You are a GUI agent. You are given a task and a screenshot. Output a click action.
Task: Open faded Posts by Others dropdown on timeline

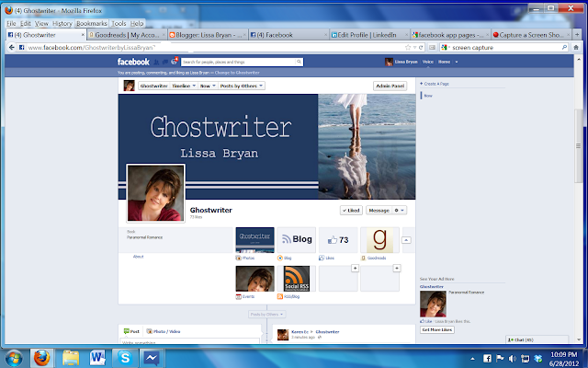pos(267,314)
